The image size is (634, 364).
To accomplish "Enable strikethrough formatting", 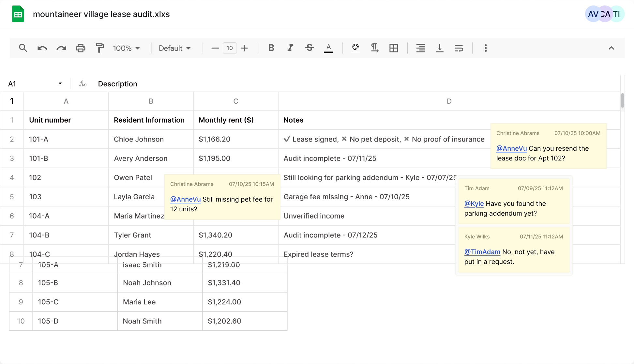I will [309, 48].
